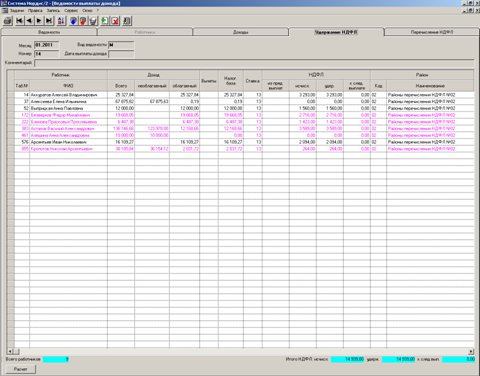Click the Наименование column header
This screenshot has height=376, width=480.
coord(430,86)
